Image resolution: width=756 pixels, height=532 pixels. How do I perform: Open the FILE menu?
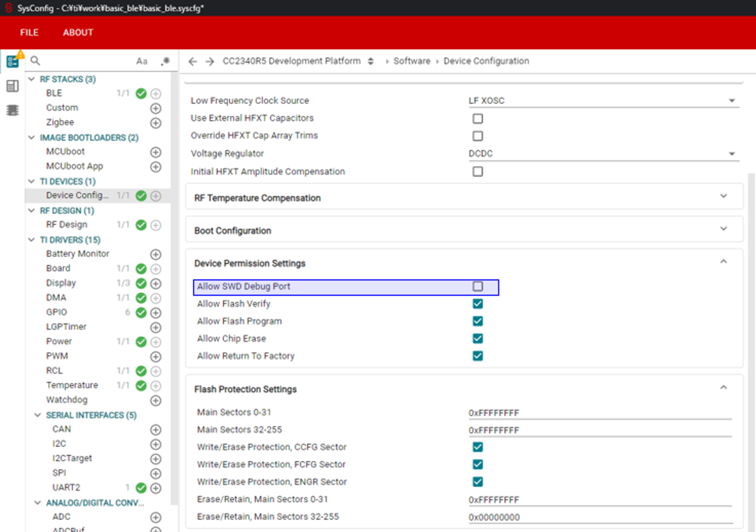tap(30, 32)
